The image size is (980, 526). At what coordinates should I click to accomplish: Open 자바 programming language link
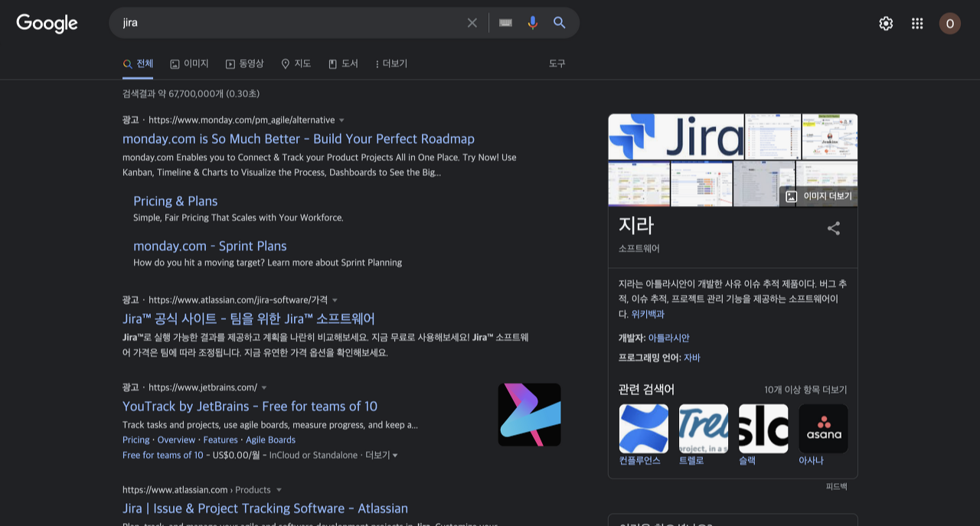click(691, 358)
